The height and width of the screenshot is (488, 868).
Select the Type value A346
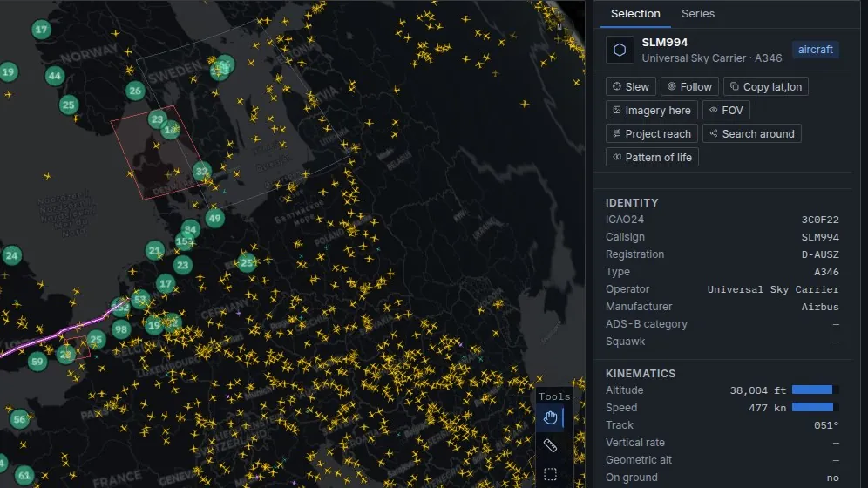coord(826,272)
